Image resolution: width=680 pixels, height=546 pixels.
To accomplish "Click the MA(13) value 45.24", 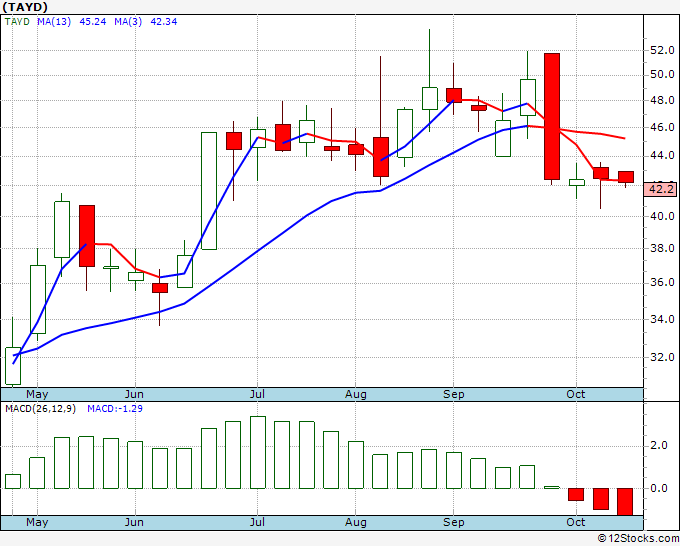I will pyautogui.click(x=93, y=22).
